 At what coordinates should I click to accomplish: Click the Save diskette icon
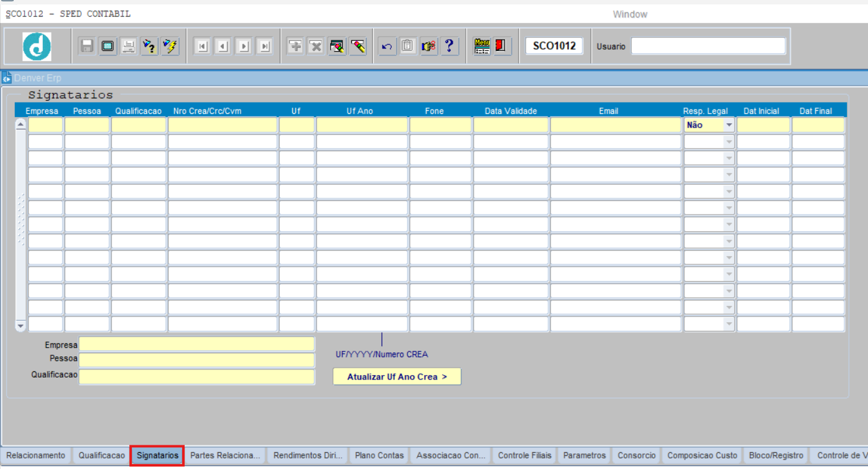[87, 46]
